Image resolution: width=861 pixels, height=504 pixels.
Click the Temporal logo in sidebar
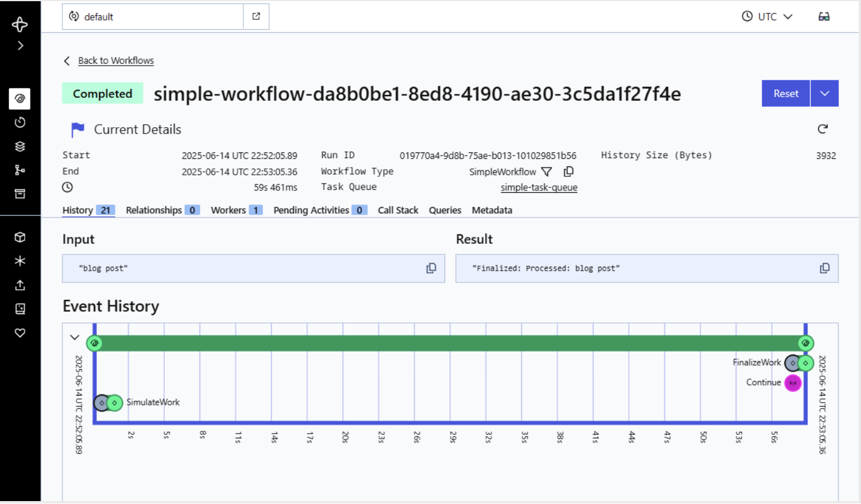(x=20, y=24)
